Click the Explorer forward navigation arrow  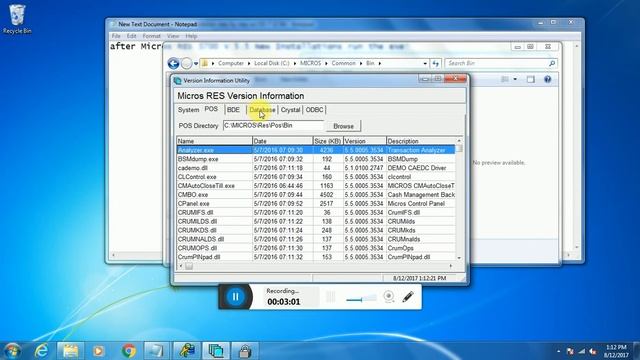pyautogui.click(x=187, y=63)
